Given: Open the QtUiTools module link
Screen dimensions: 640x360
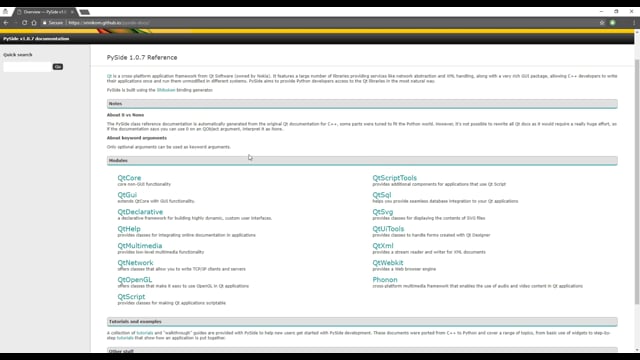Looking at the screenshot, I should (388, 229).
